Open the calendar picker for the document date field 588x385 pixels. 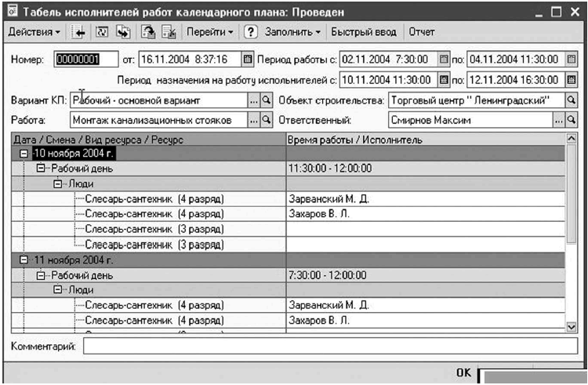[x=248, y=59]
